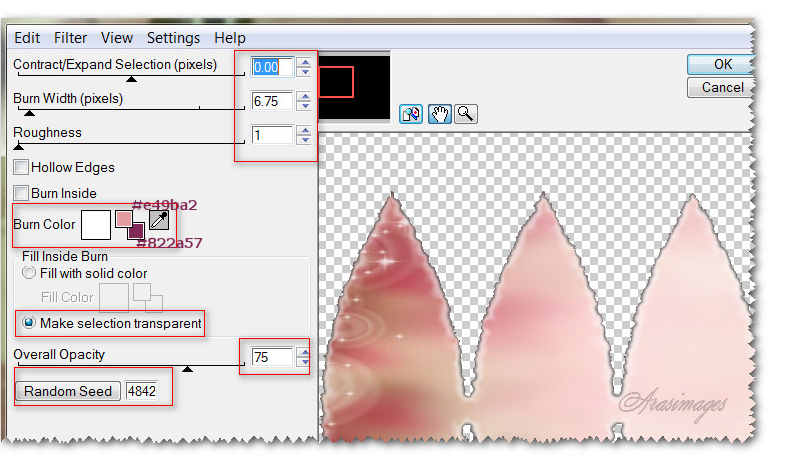Click the dark purple background color square

pos(136,231)
